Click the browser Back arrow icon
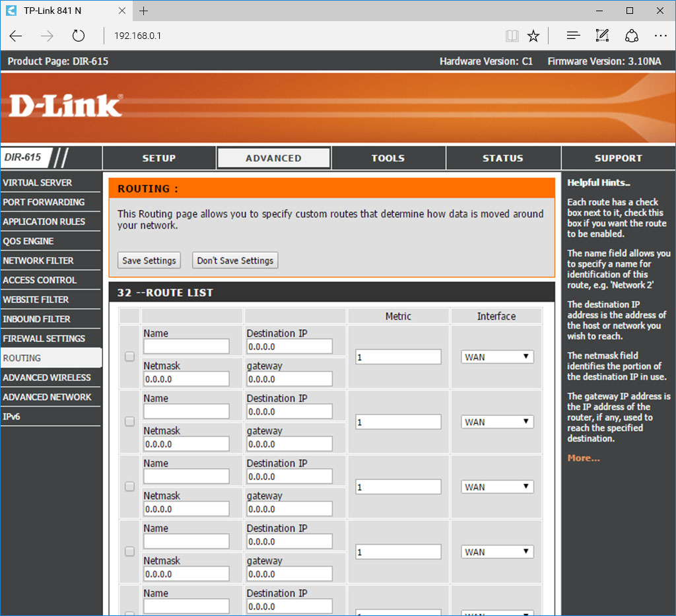 pos(16,36)
